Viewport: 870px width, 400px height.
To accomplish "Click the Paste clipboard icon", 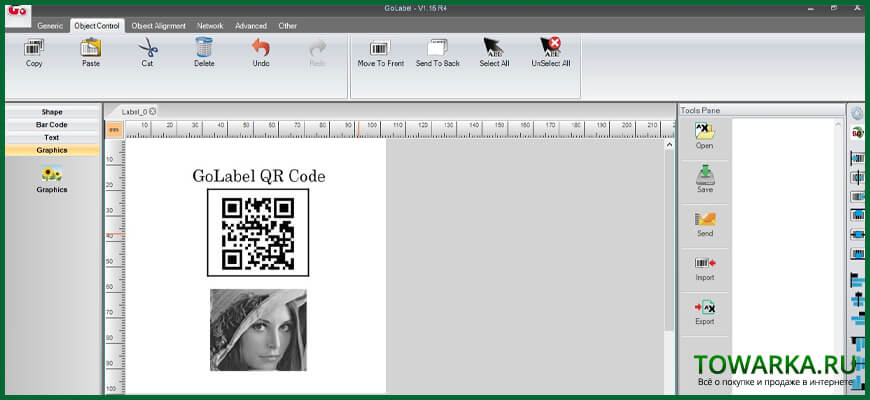I will click(x=90, y=47).
